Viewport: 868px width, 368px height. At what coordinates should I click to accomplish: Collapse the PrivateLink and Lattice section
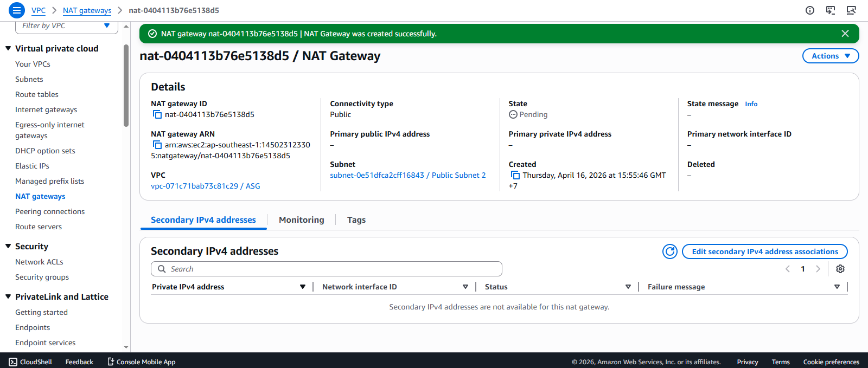[8, 296]
